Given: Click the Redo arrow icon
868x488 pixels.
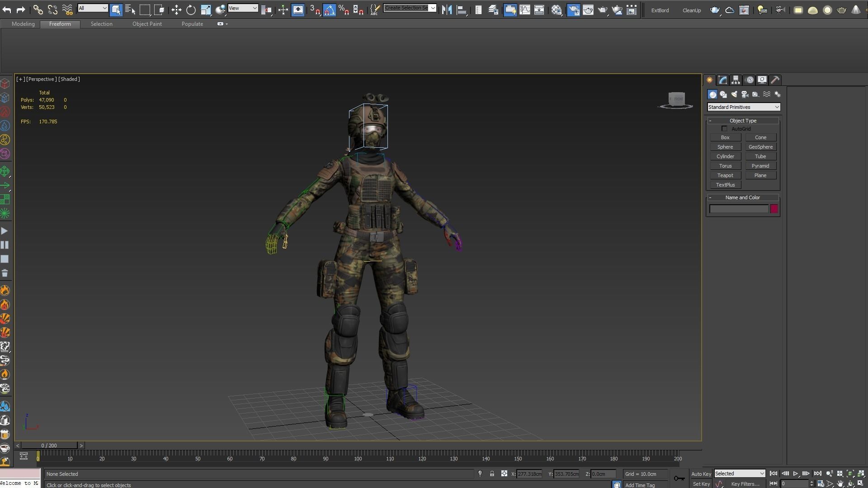Looking at the screenshot, I should (20, 9).
